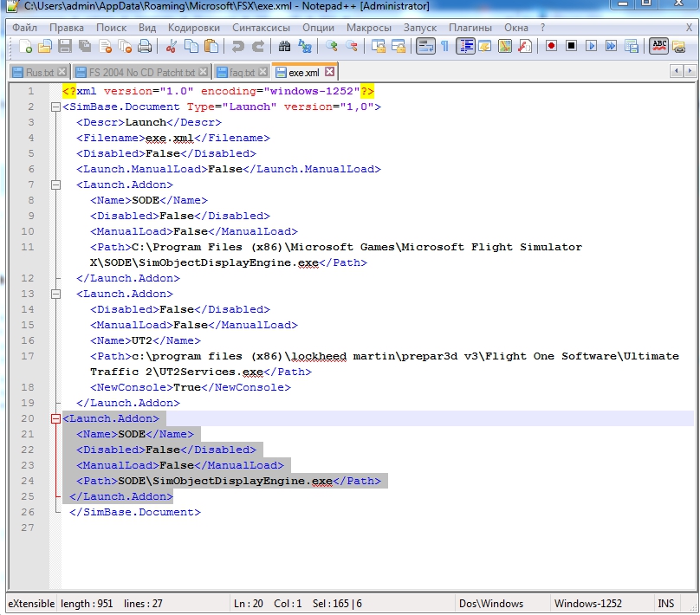Zoom out magnifier icon
Screen dimensions: 700x615
[352, 46]
